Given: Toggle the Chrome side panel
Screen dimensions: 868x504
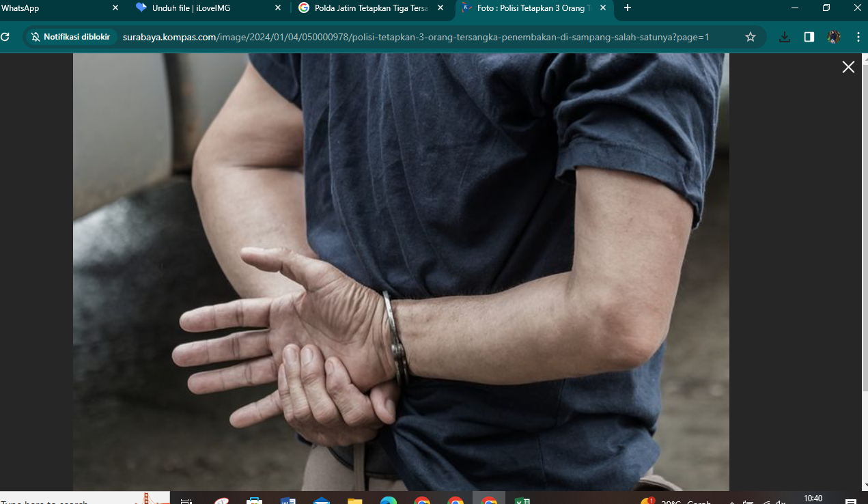Looking at the screenshot, I should pyautogui.click(x=809, y=37).
